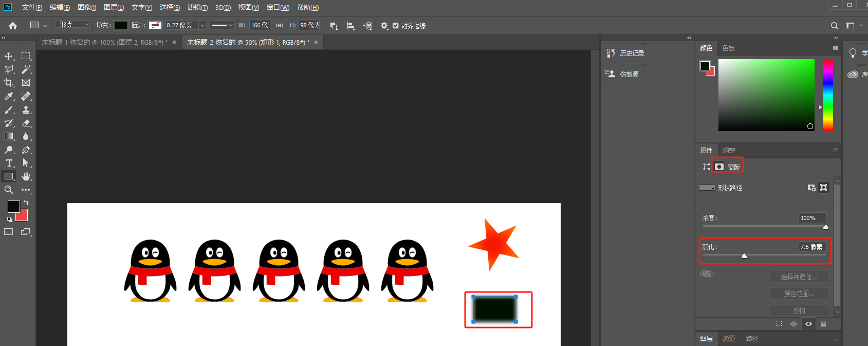Select the Dodge tool

point(9,150)
